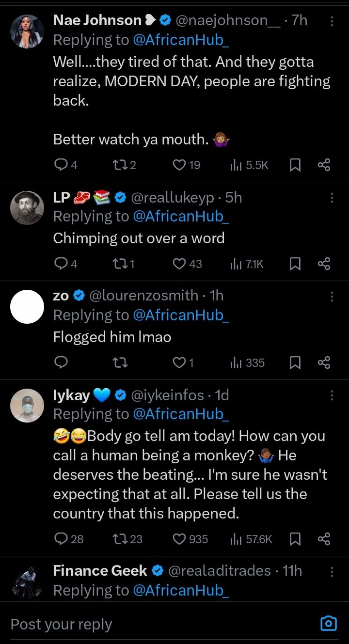The image size is (349, 644).
Task: Attach photo using camera icon
Action: (329, 624)
